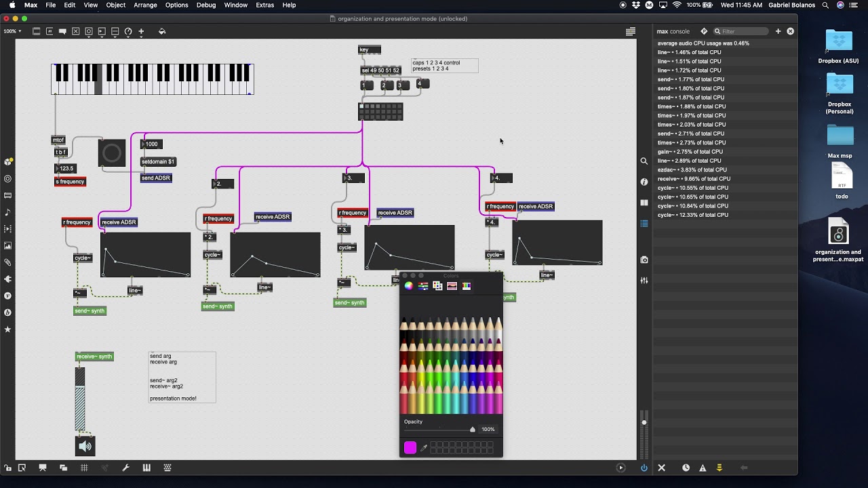Clear the Max console with the X icon

click(x=662, y=468)
